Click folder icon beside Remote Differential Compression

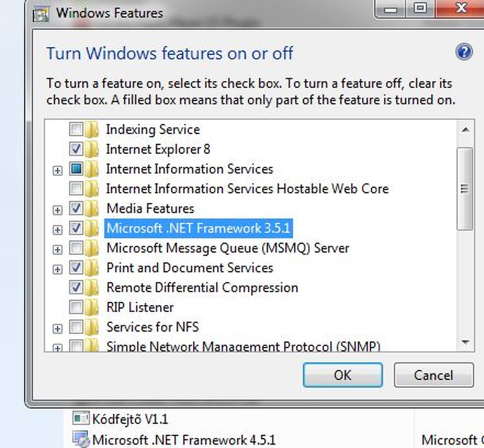pyautogui.click(x=91, y=287)
